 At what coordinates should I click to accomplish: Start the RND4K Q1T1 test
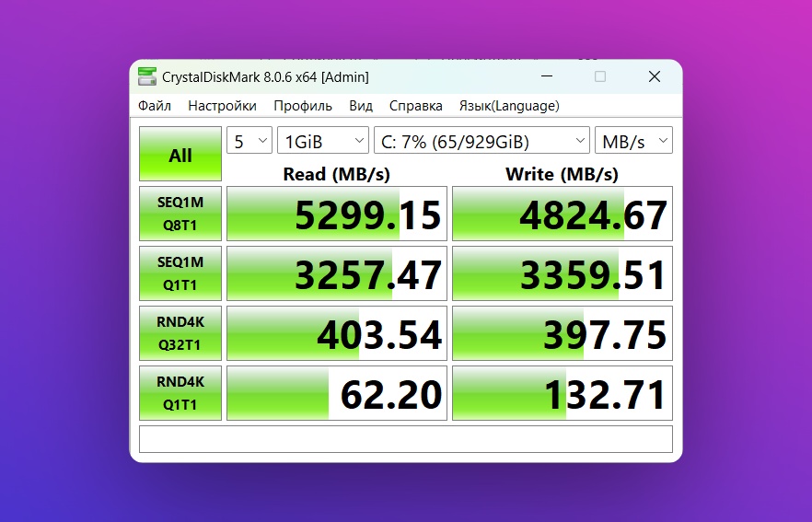click(180, 393)
